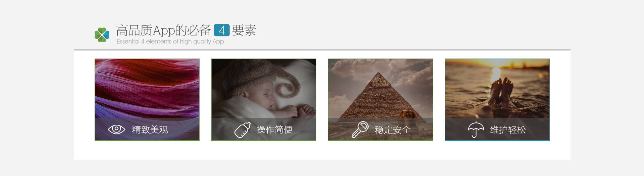Screen dimensions: 644x176
Task: Click the four-leaf clover logo icon
Action: point(102,35)
